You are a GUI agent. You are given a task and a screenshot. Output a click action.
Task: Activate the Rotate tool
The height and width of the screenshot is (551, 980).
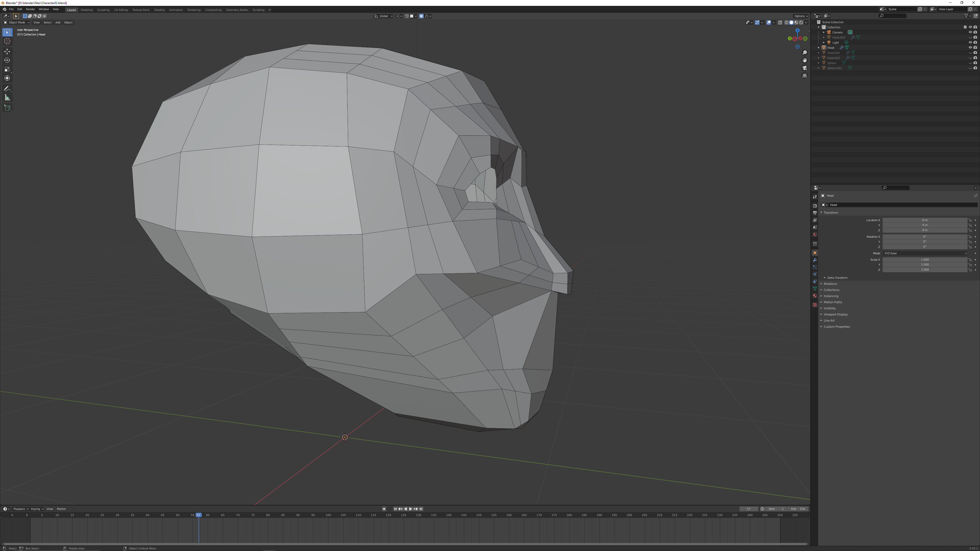click(x=7, y=60)
